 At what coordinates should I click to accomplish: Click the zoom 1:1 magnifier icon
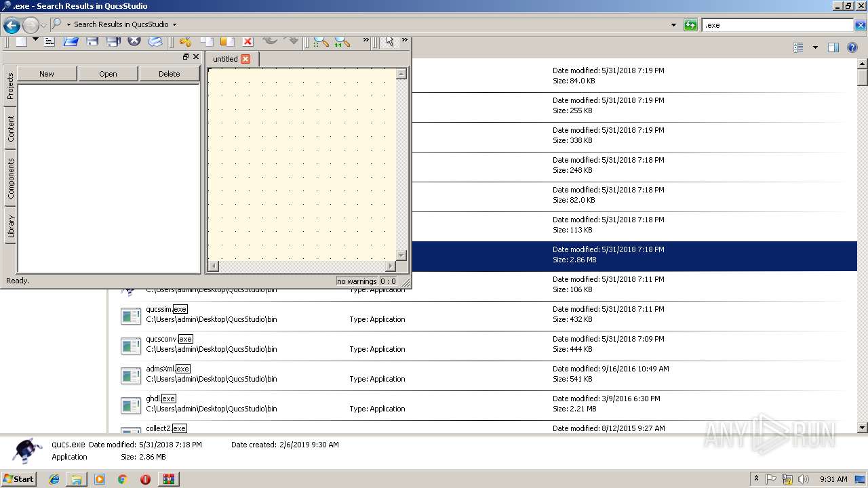[342, 41]
